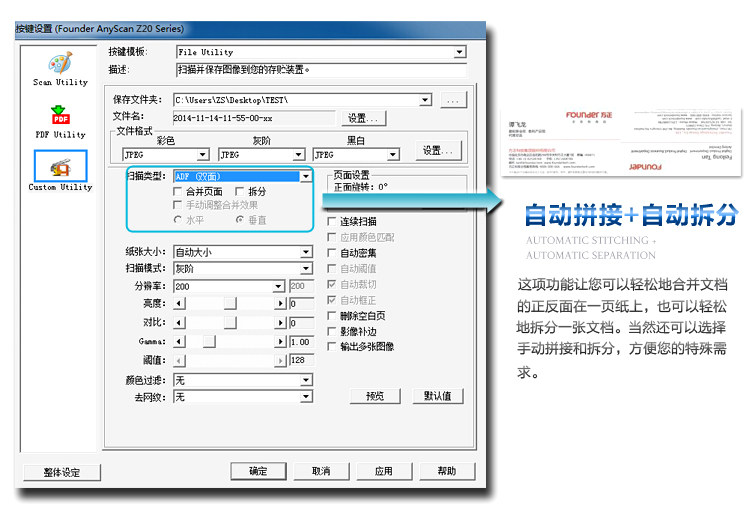This screenshot has height=519, width=750.
Task: Enable the 拆分 checkbox
Action: (x=240, y=191)
